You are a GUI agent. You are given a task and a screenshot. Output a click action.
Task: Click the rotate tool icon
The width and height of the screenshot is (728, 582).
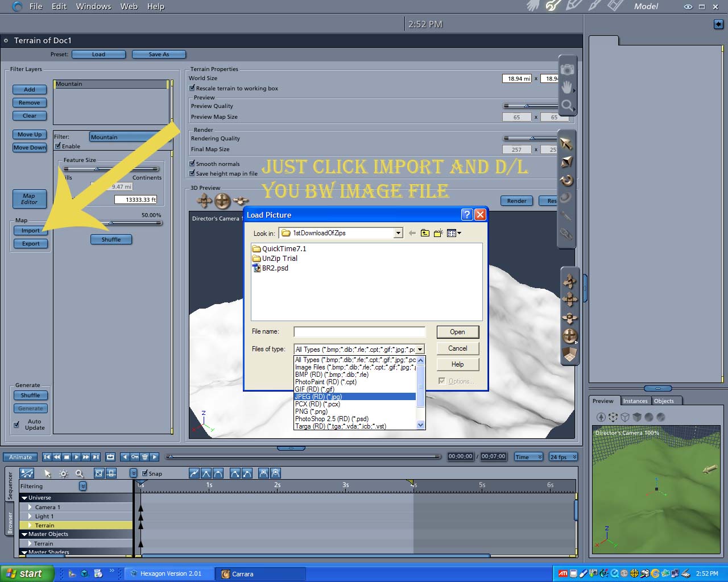coord(566,181)
